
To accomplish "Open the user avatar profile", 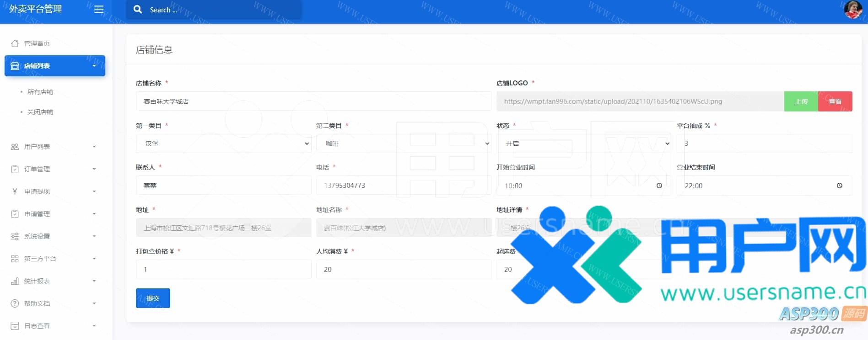I will (x=852, y=10).
